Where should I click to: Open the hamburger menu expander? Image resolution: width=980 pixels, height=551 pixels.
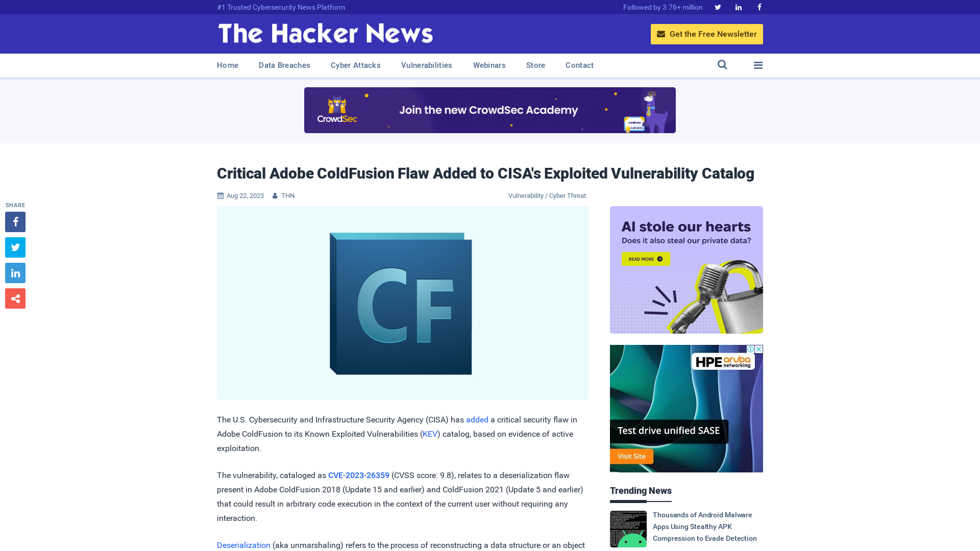[x=758, y=65]
